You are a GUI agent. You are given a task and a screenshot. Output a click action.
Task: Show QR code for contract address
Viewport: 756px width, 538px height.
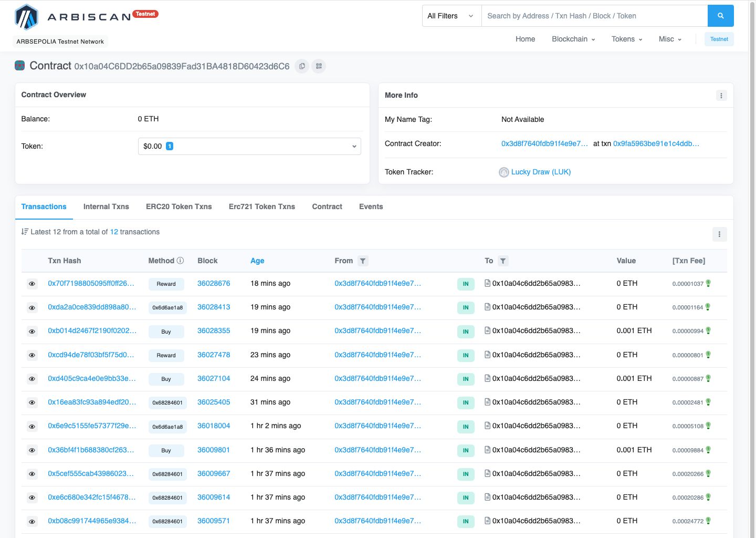point(319,66)
